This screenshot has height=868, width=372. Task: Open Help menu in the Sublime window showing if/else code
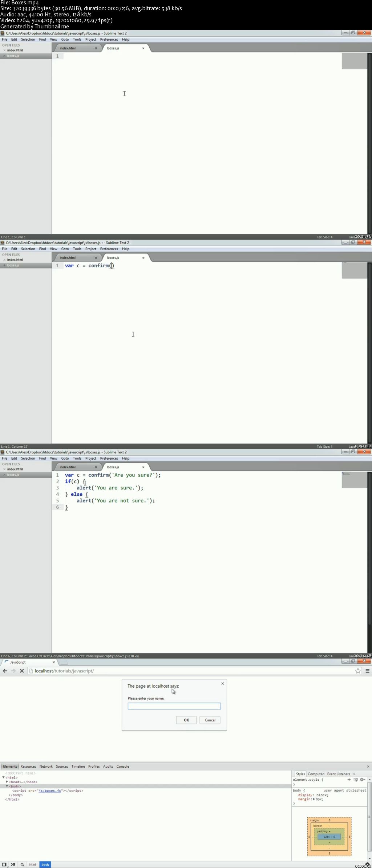(126, 458)
